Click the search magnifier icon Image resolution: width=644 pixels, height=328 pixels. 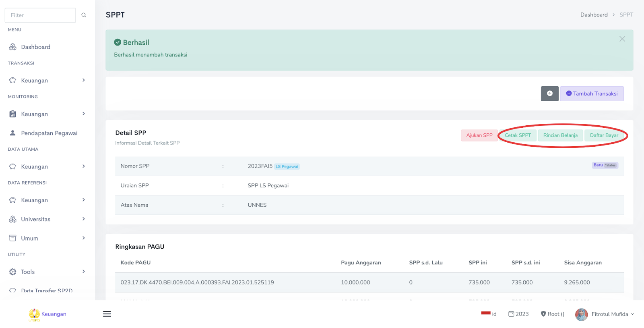84,15
